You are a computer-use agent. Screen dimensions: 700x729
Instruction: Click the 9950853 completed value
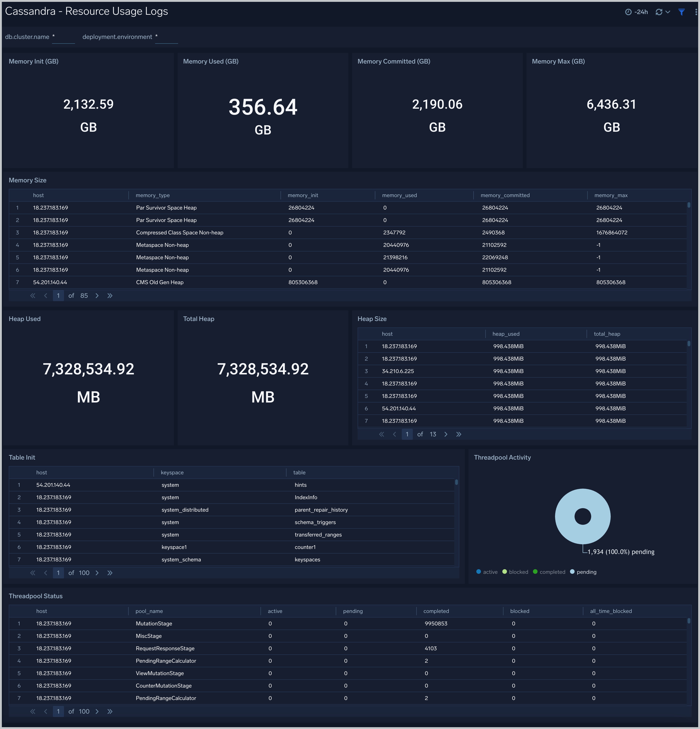(x=436, y=624)
